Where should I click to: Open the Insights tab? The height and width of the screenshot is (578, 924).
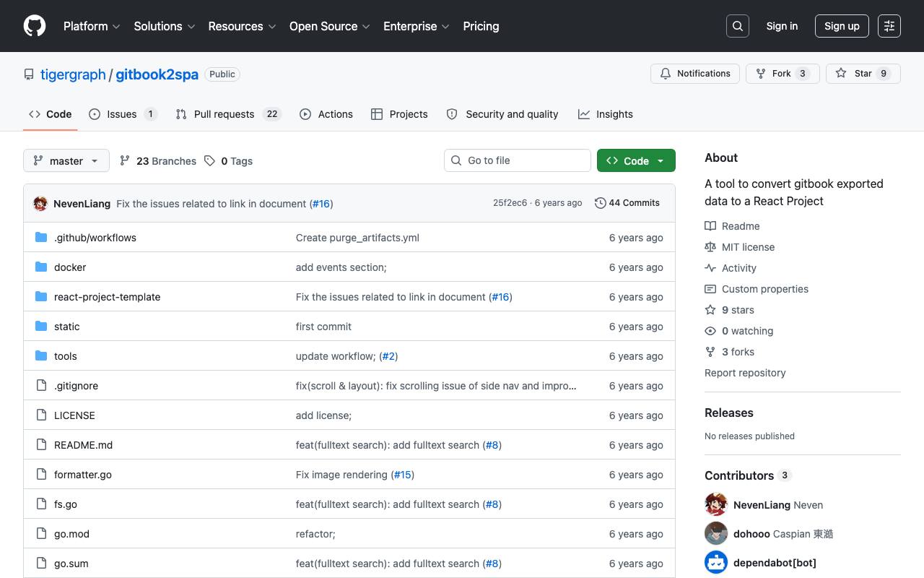[606, 114]
